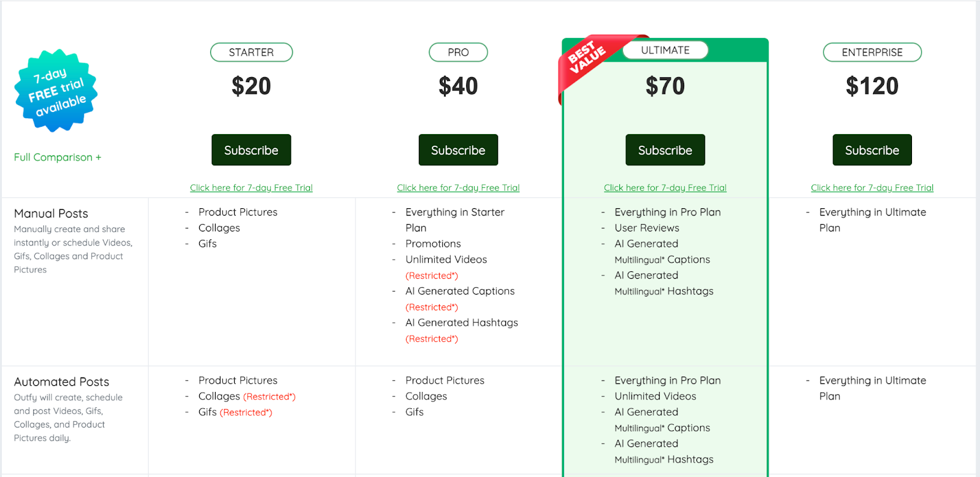
Task: Expand the Full Comparison section
Action: coord(58,157)
